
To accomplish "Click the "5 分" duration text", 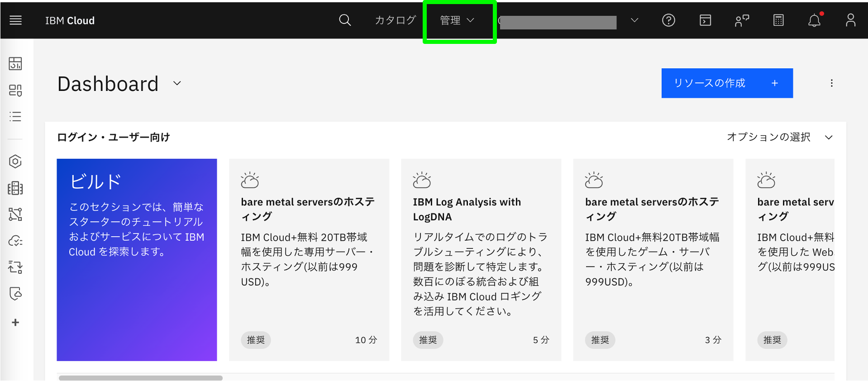I will pyautogui.click(x=541, y=340).
